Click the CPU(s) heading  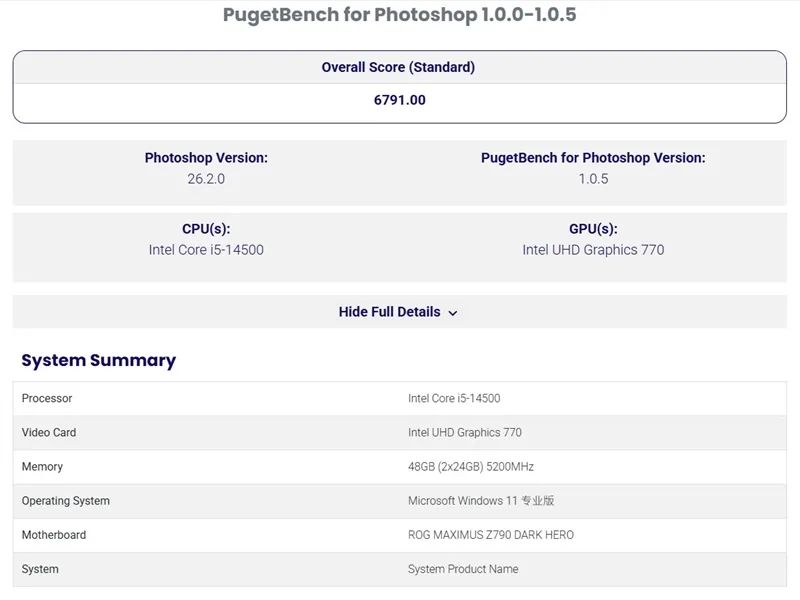pyautogui.click(x=206, y=229)
